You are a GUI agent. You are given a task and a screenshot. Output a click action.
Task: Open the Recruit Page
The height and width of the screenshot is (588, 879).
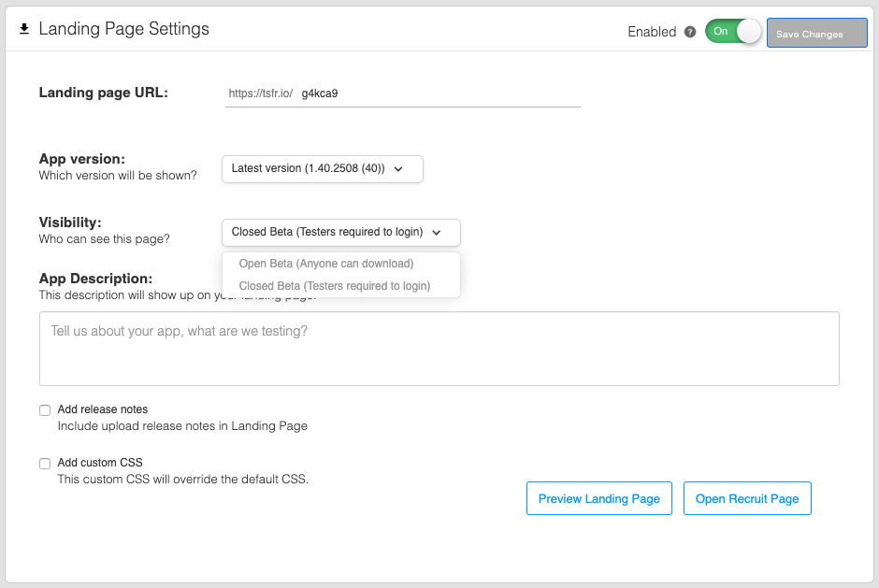[x=746, y=498]
